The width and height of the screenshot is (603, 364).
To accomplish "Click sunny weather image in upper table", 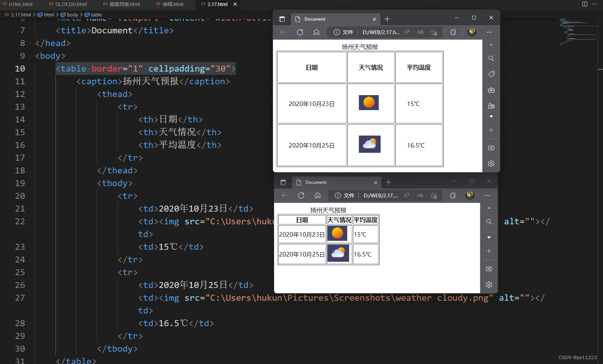I will point(369,103).
